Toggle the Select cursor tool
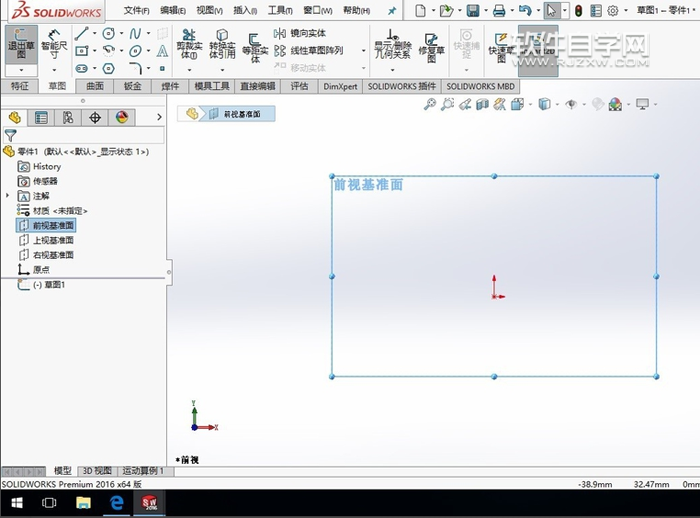 pos(552,10)
